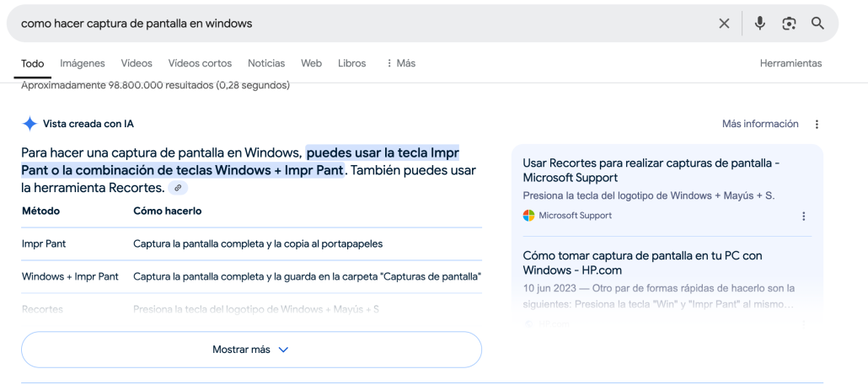Open the Vídeos cortos tab
868x385 pixels.
[200, 63]
